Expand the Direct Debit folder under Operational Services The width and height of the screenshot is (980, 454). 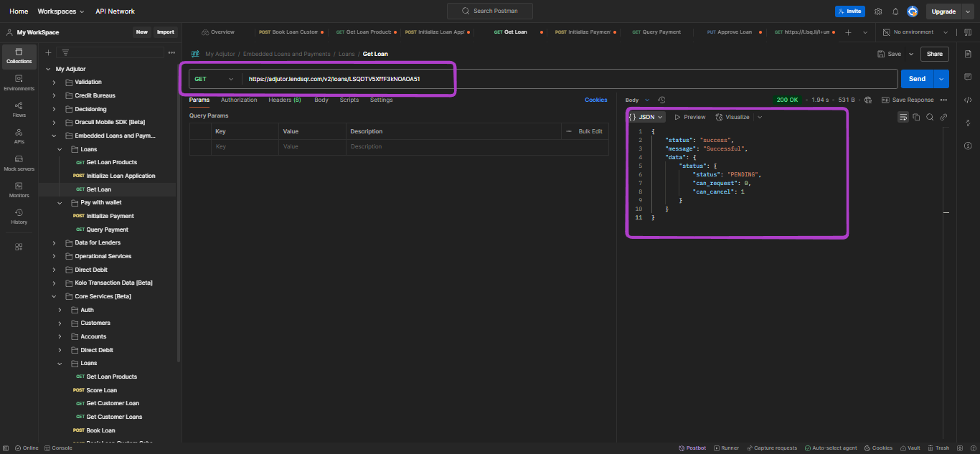point(54,270)
